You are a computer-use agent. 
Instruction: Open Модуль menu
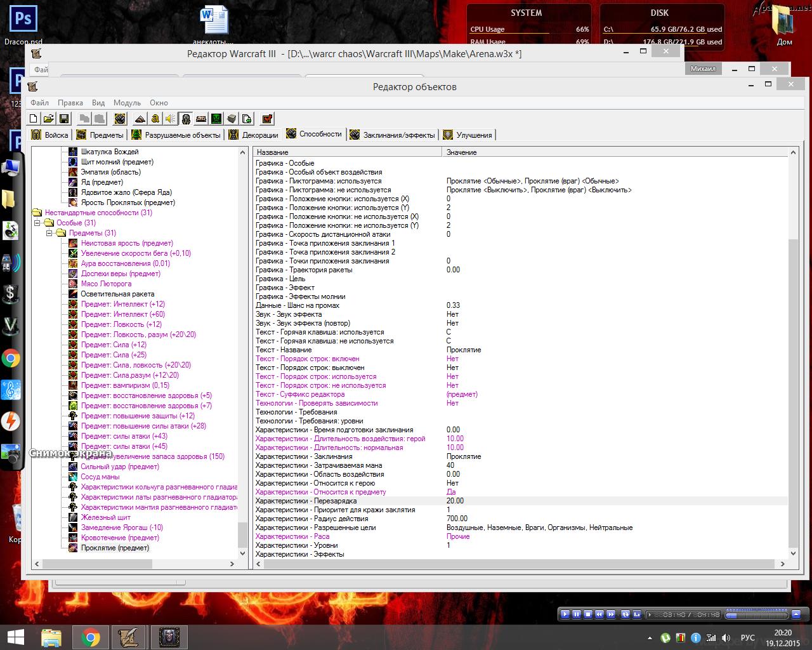point(127,102)
